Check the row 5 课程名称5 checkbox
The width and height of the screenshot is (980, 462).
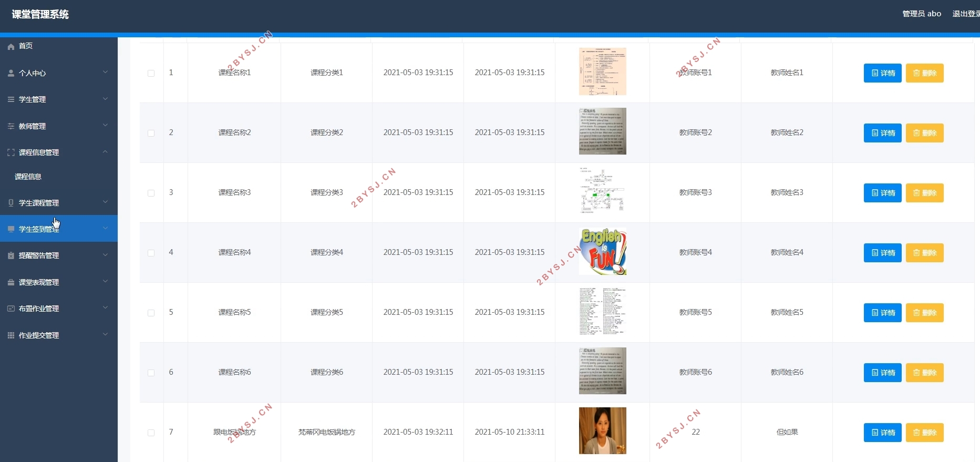coord(151,313)
